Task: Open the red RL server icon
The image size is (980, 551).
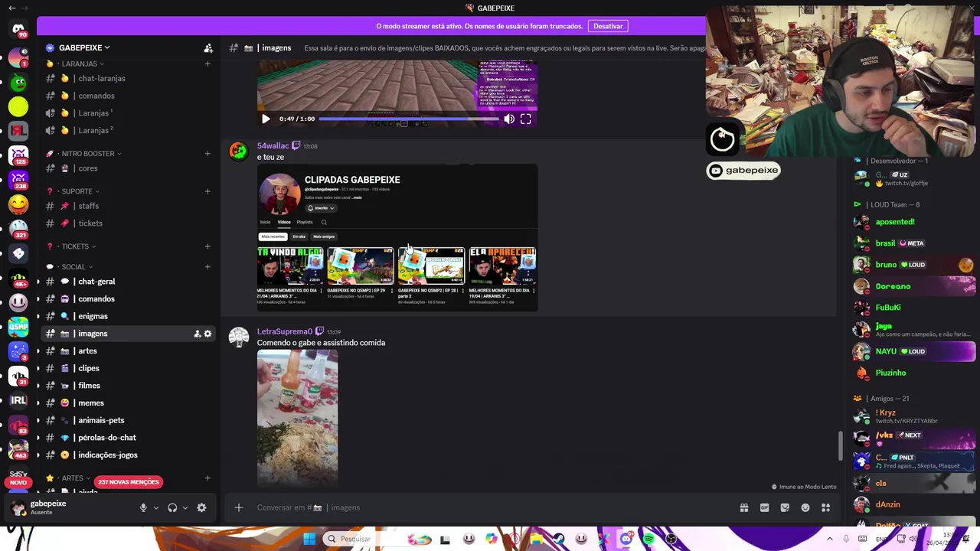Action: pos(18,131)
